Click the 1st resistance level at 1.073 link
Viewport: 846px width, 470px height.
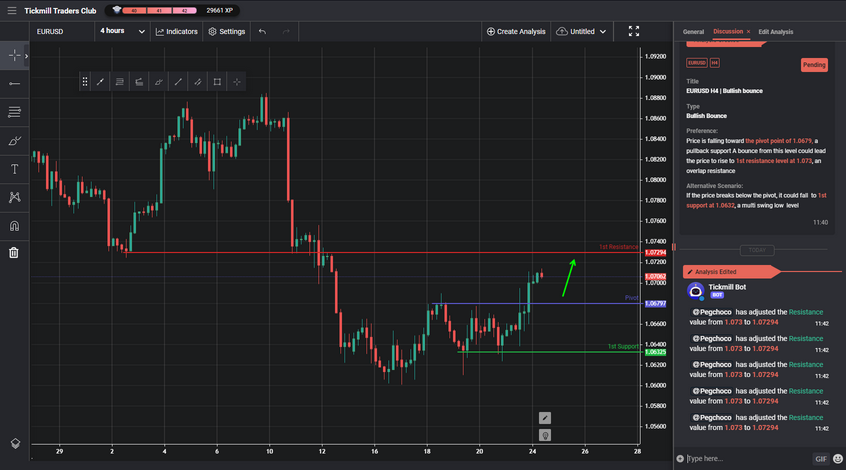click(774, 161)
